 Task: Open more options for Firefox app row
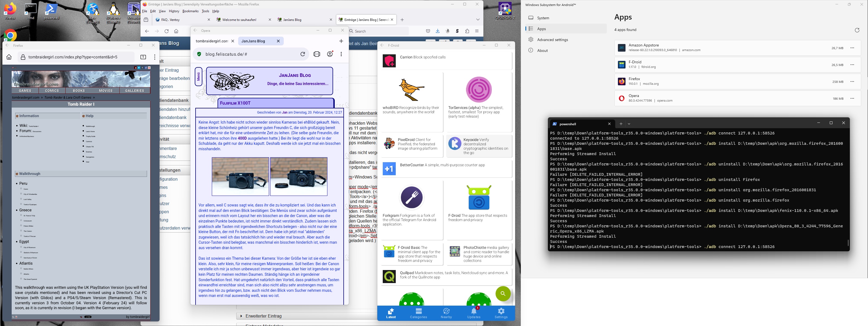point(852,82)
